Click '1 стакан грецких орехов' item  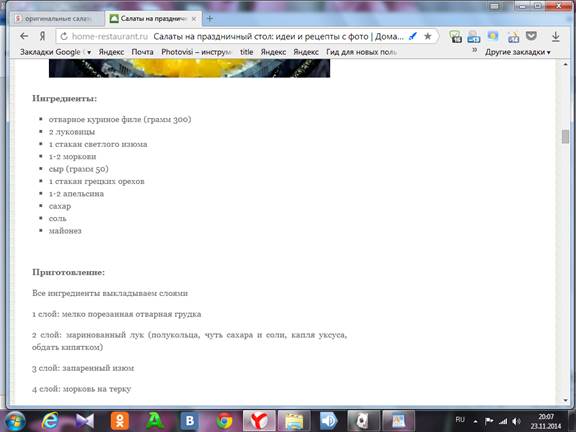point(97,181)
